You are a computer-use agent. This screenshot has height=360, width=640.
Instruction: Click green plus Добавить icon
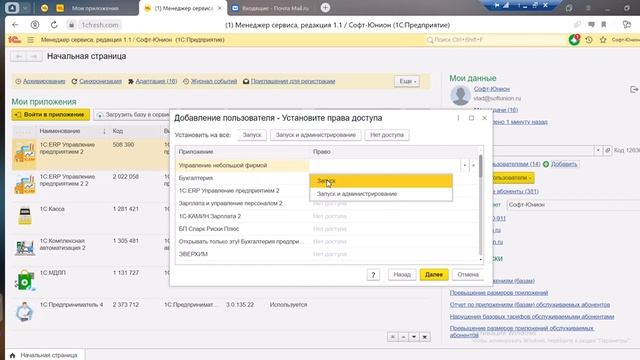coord(546,164)
